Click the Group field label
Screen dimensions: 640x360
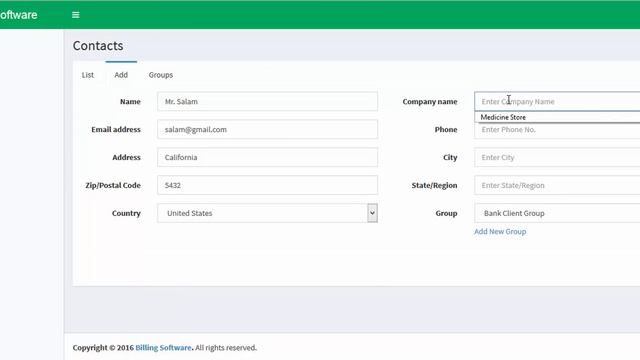pos(446,213)
